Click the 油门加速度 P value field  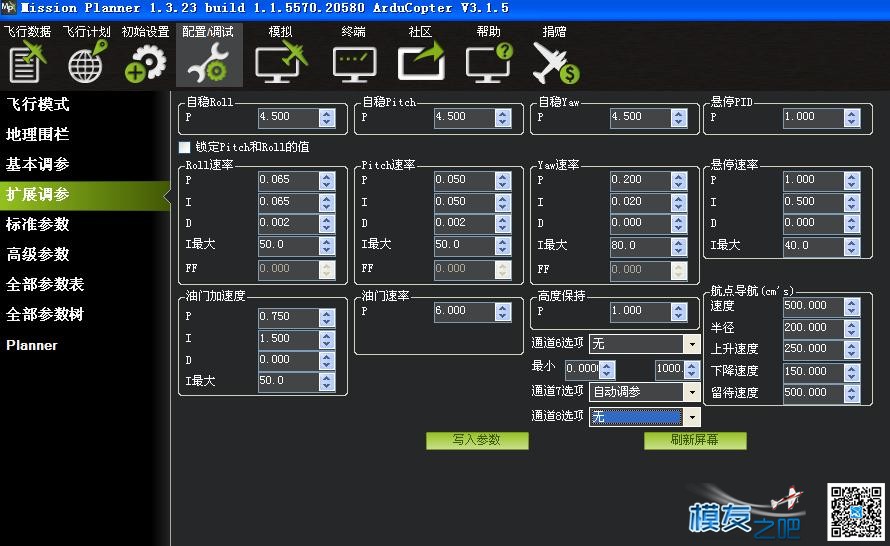288,317
